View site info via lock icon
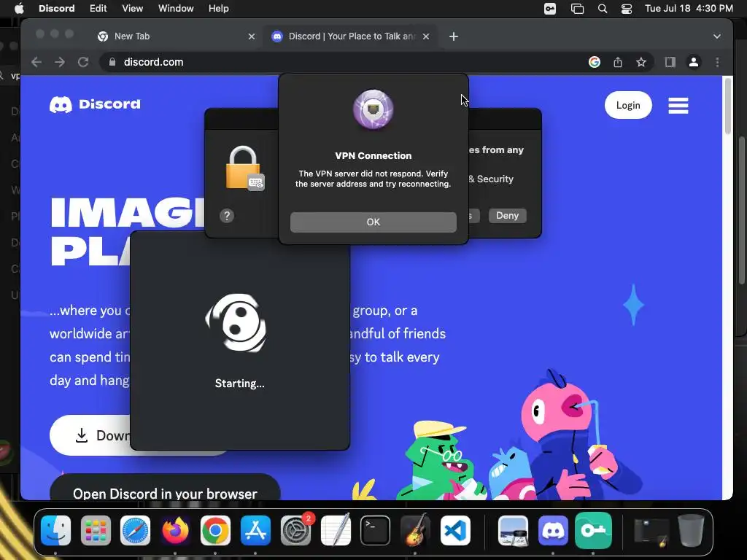747x560 pixels. coord(112,62)
